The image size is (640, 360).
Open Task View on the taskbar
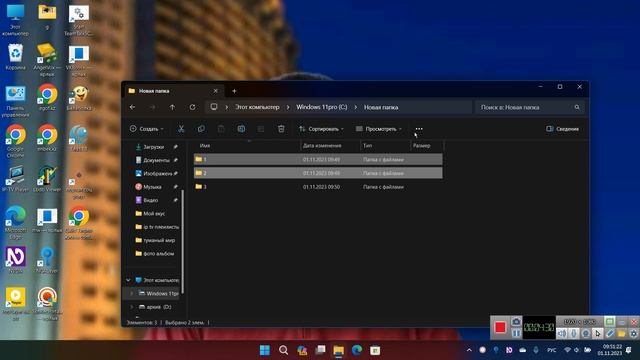pyautogui.click(x=320, y=350)
